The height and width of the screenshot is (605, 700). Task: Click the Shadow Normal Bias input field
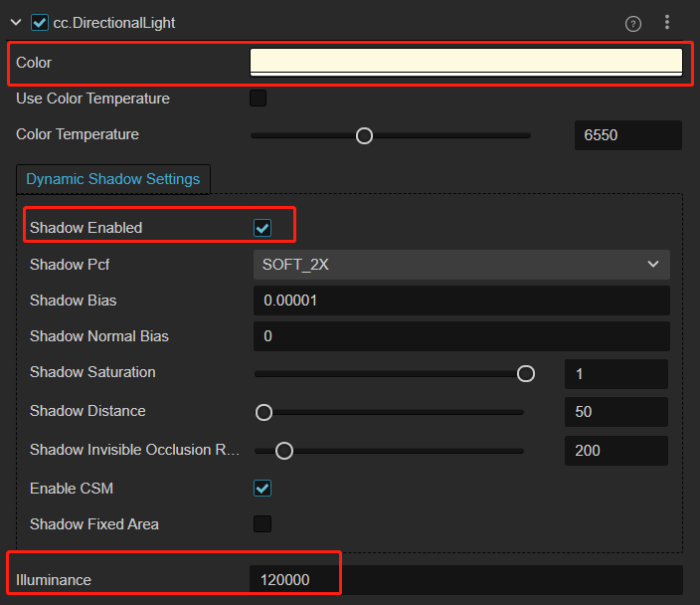pyautogui.click(x=461, y=336)
